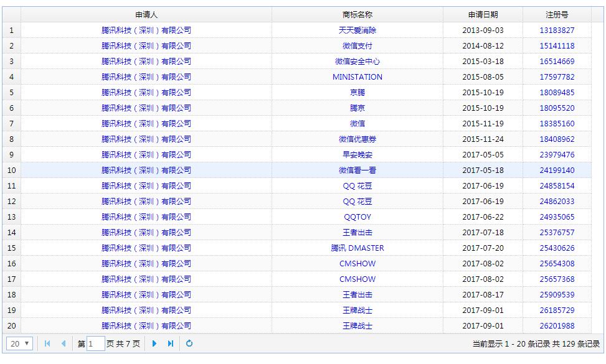Click the next page arrow
The height and width of the screenshot is (364, 606).
tap(154, 343)
